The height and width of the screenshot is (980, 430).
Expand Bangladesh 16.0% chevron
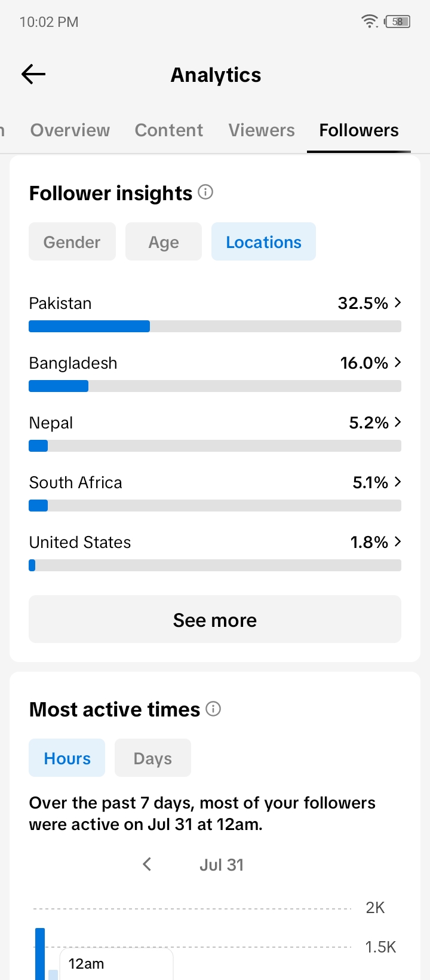coord(398,363)
